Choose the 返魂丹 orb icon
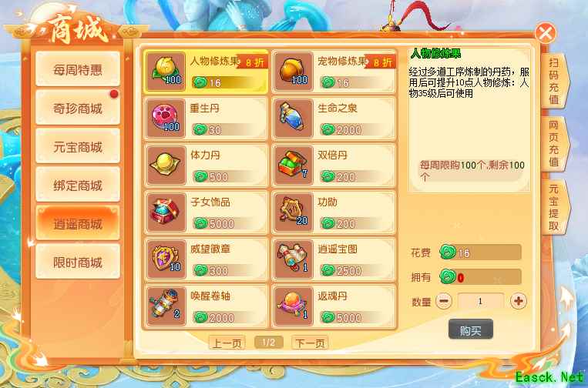Screen dimensions: 588x388 pos(294,306)
